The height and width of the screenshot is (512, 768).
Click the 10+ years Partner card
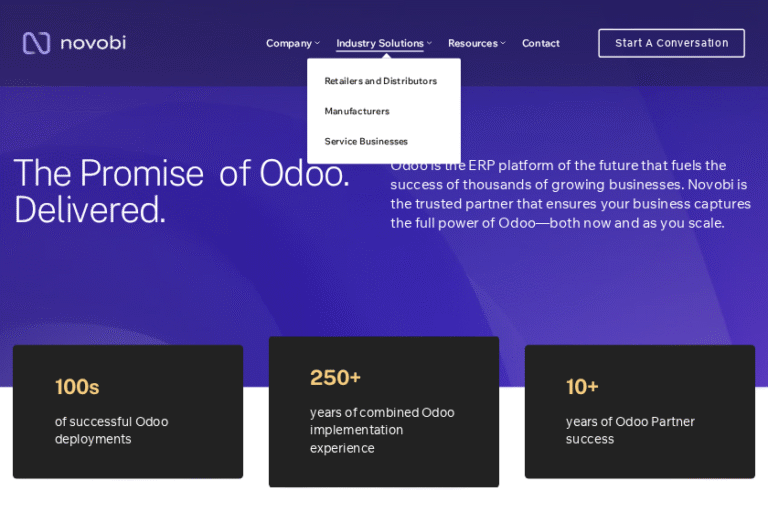tap(640, 411)
